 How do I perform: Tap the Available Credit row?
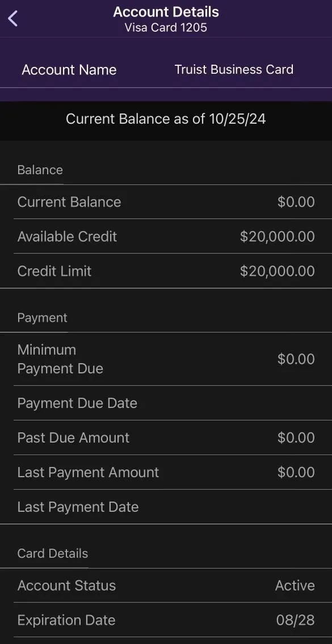[166, 236]
